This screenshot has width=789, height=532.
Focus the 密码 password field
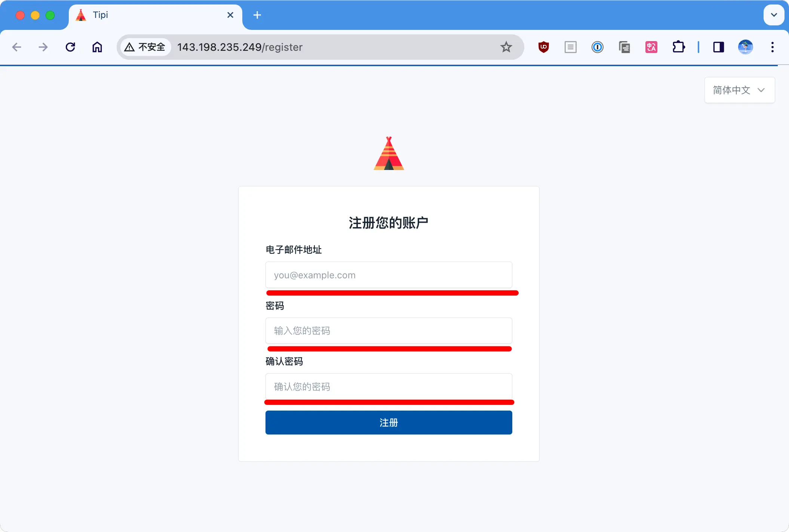coord(389,331)
